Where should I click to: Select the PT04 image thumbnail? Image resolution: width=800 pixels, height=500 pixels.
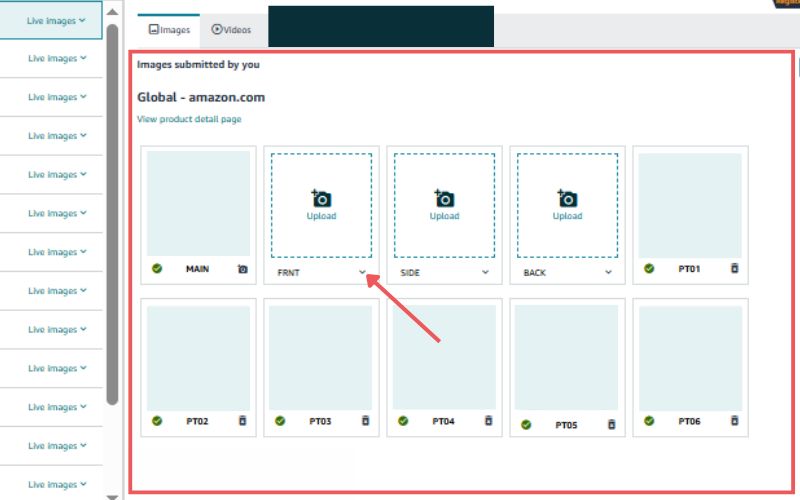click(x=444, y=358)
